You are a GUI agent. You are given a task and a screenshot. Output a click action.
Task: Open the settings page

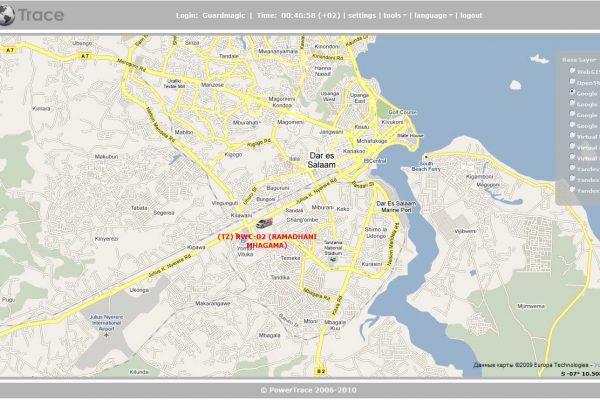pyautogui.click(x=362, y=16)
